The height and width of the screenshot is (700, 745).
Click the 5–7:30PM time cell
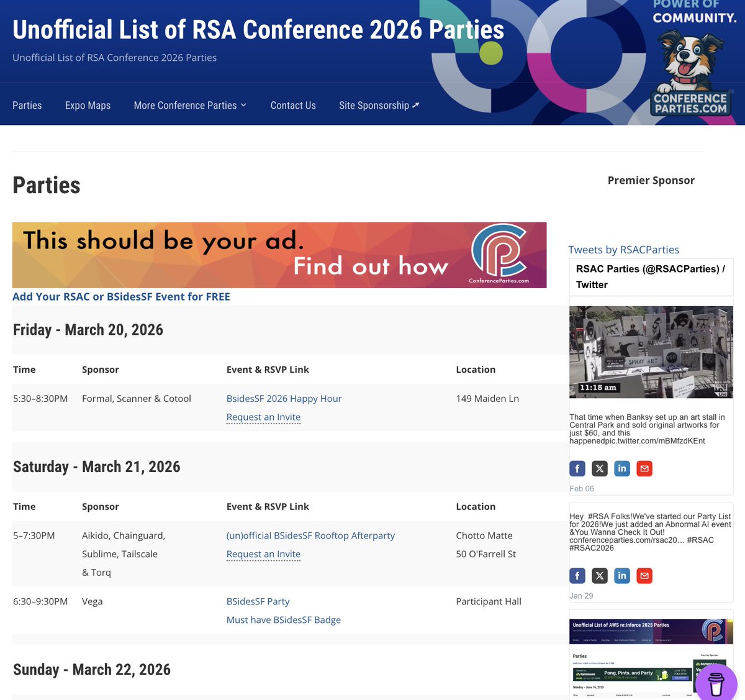(34, 536)
